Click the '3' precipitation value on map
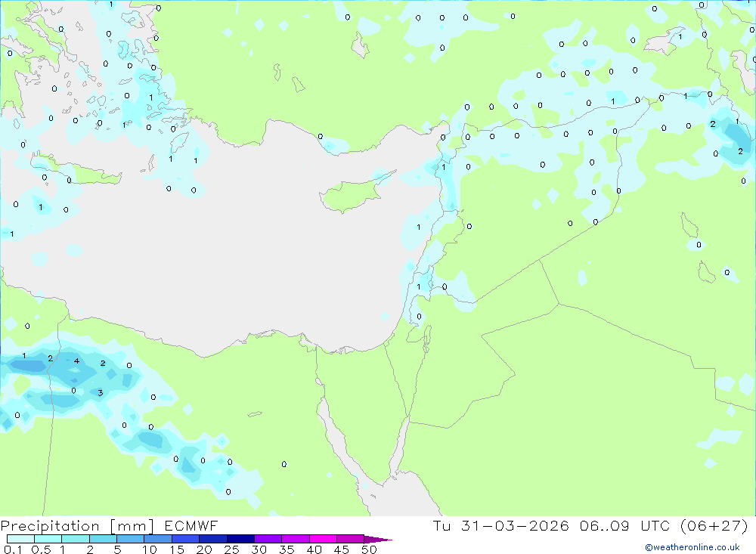Screen dimensions: 756x554 point(101,392)
